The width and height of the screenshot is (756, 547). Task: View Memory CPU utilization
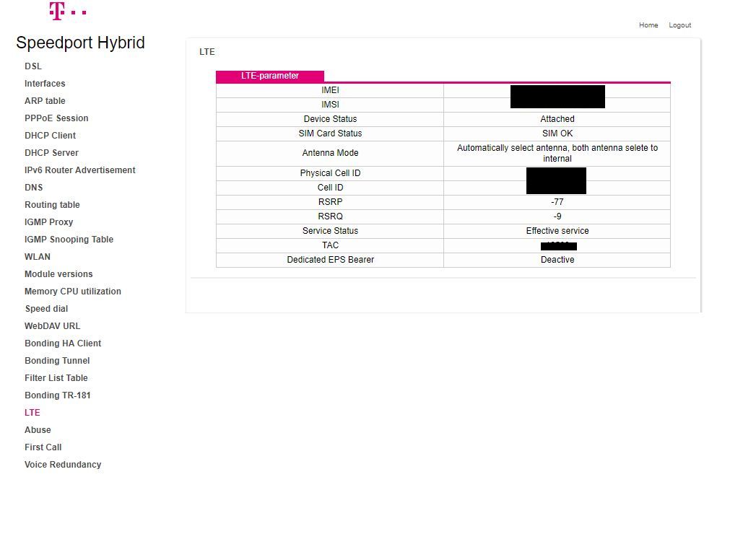tap(73, 292)
